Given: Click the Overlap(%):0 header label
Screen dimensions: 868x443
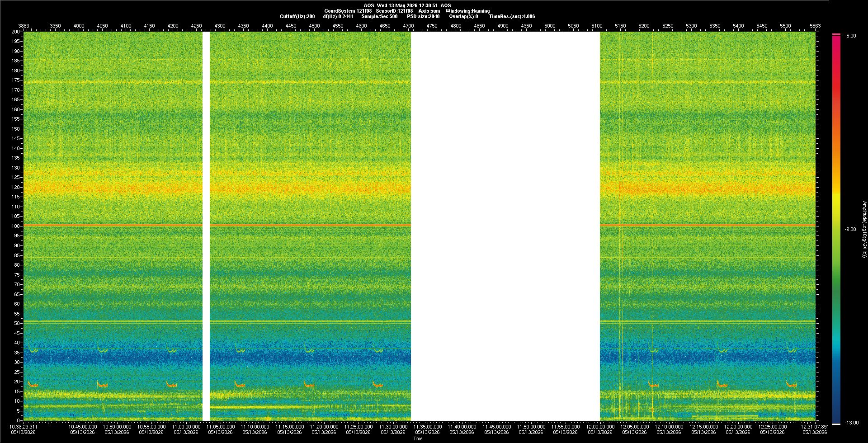Looking at the screenshot, I should [463, 16].
